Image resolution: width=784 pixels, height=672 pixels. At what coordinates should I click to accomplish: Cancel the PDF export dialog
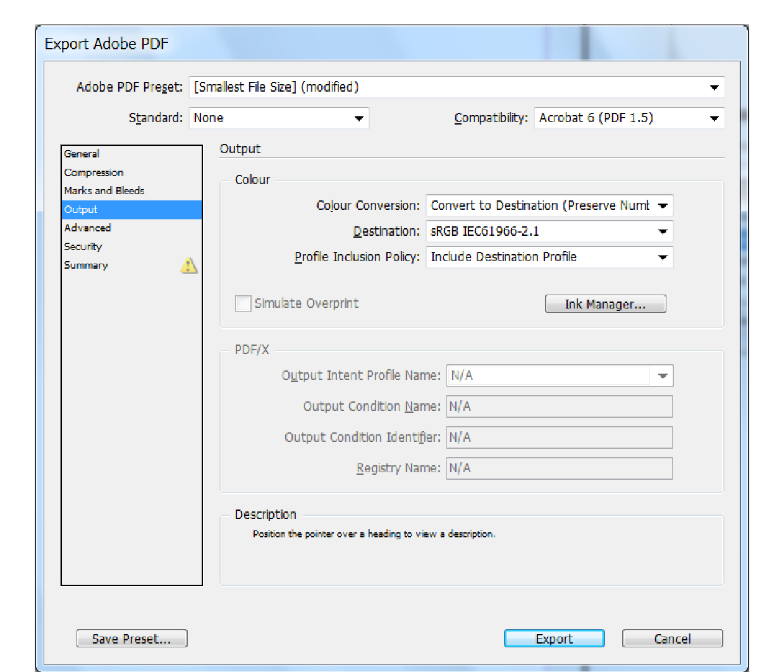[x=673, y=638]
